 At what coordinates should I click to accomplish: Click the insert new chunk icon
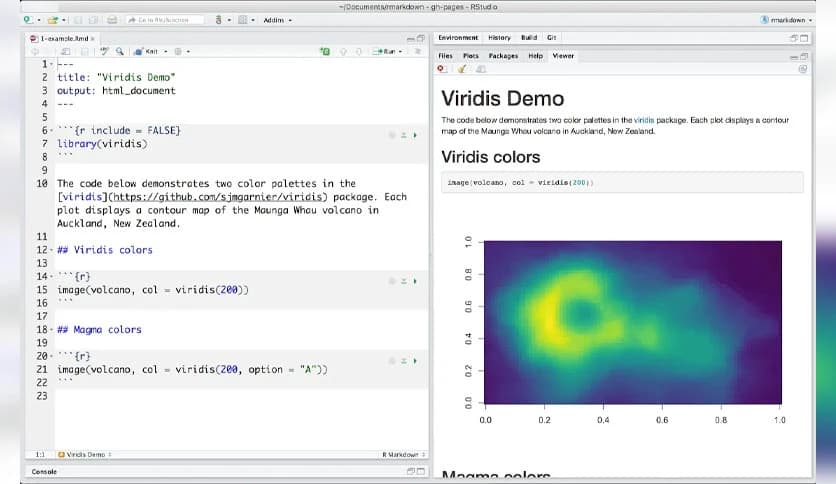pos(327,51)
